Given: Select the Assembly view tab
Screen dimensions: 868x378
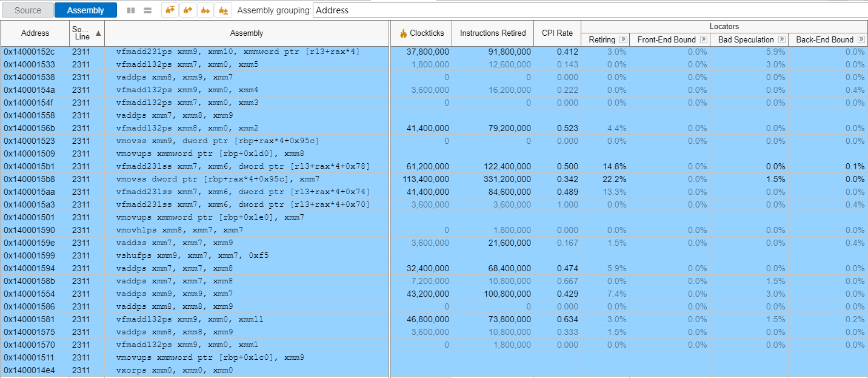Looking at the screenshot, I should point(85,10).
